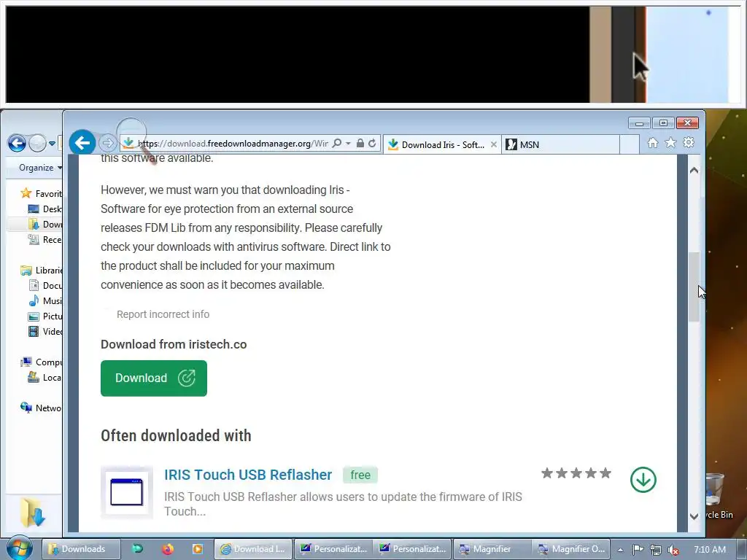Open Downloads taskbar button
The height and width of the screenshot is (560, 747).
tap(80, 549)
